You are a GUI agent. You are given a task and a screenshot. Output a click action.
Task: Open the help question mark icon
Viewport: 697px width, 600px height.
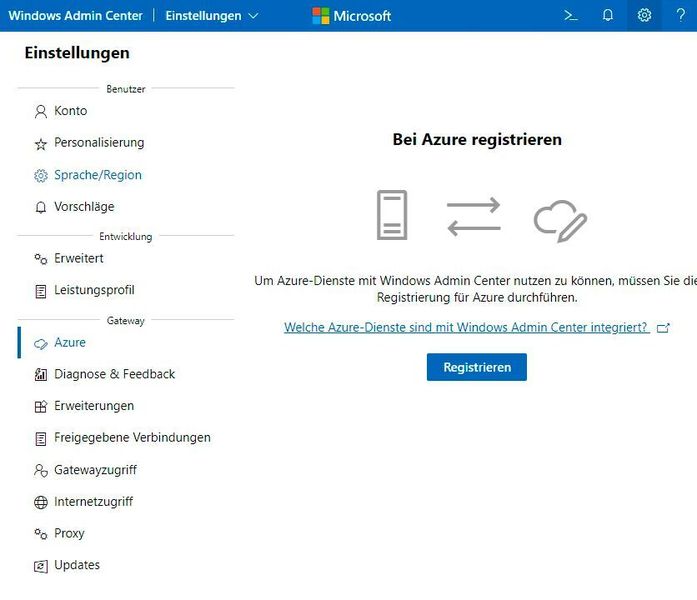(681, 16)
